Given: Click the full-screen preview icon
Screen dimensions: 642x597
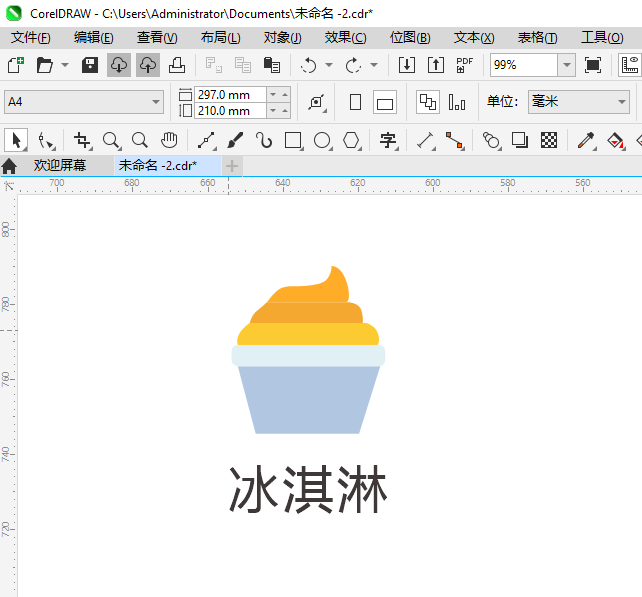Looking at the screenshot, I should point(593,65).
